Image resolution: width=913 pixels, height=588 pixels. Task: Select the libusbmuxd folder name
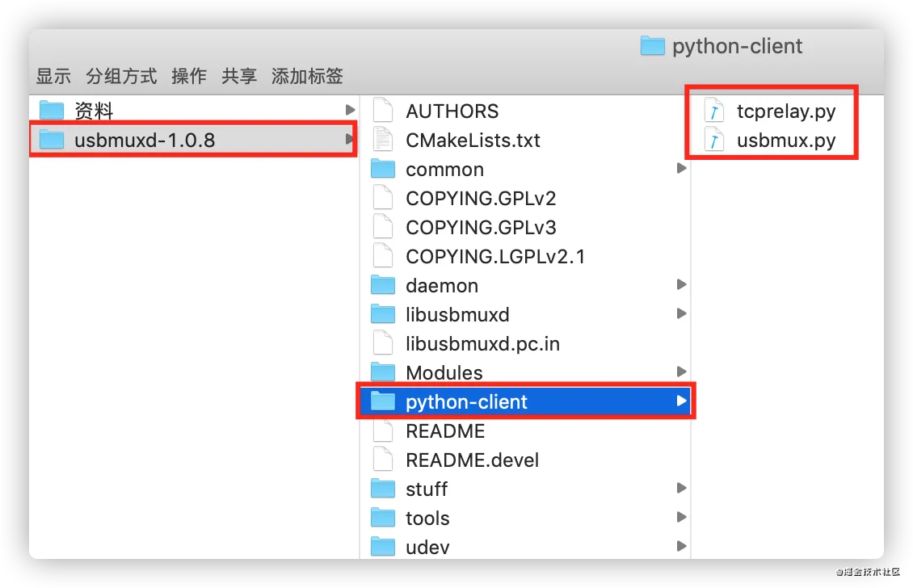coord(457,314)
